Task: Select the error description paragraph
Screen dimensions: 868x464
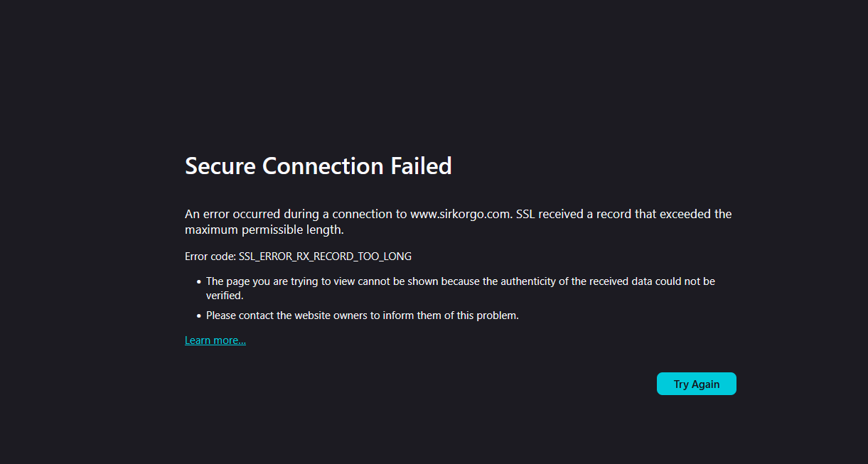Action: pyautogui.click(x=458, y=221)
